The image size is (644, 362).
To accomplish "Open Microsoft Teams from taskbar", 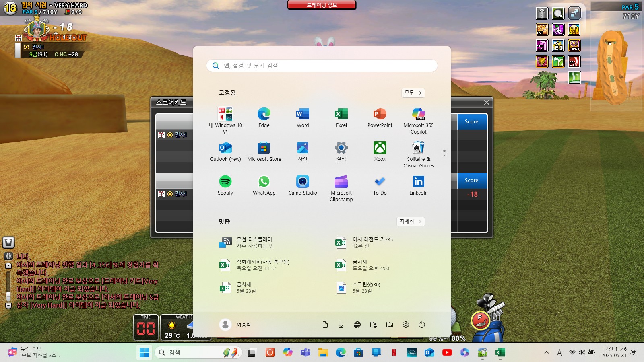I will click(305, 352).
